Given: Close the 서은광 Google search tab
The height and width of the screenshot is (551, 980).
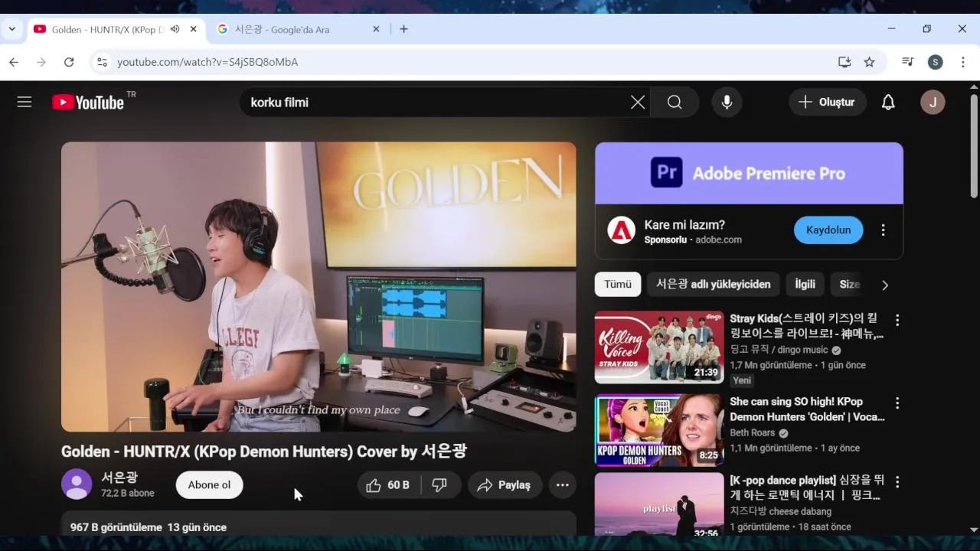Looking at the screenshot, I should [x=376, y=29].
